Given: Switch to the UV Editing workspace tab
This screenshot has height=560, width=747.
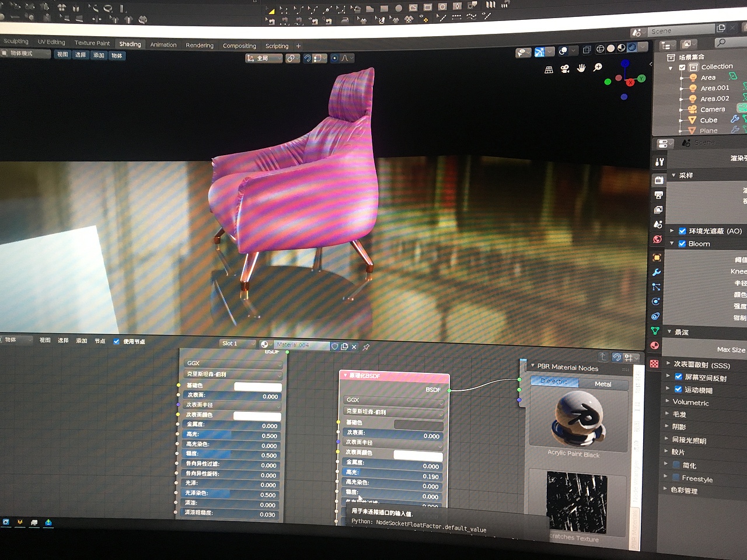Looking at the screenshot, I should click(51, 42).
